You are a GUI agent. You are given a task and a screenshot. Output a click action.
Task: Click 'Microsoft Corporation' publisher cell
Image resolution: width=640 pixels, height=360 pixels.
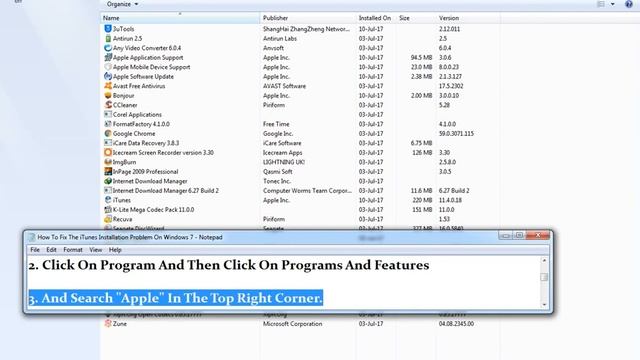(x=292, y=324)
